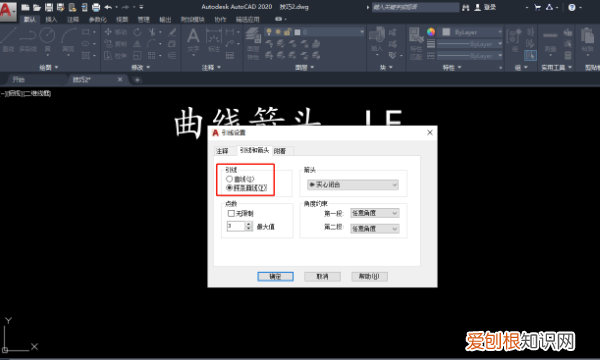Viewport: 600px width, 360px height.
Task: Click the object color wheel swatch
Action: [x=431, y=32]
